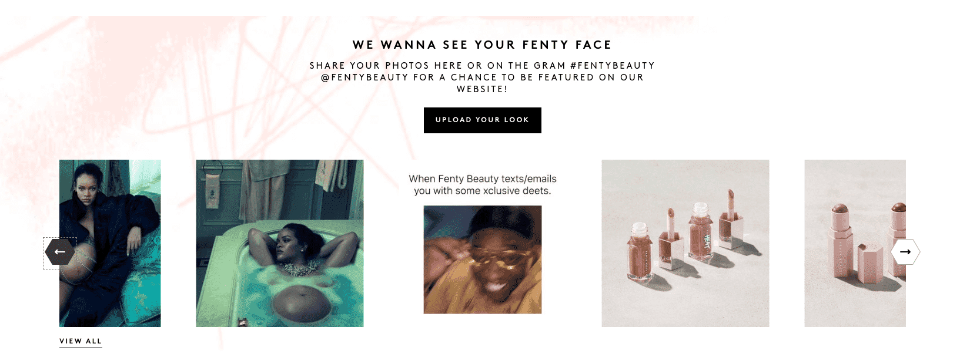Click the 'WEBSITE!' text line
Screen dimensions: 980x364
tap(482, 89)
